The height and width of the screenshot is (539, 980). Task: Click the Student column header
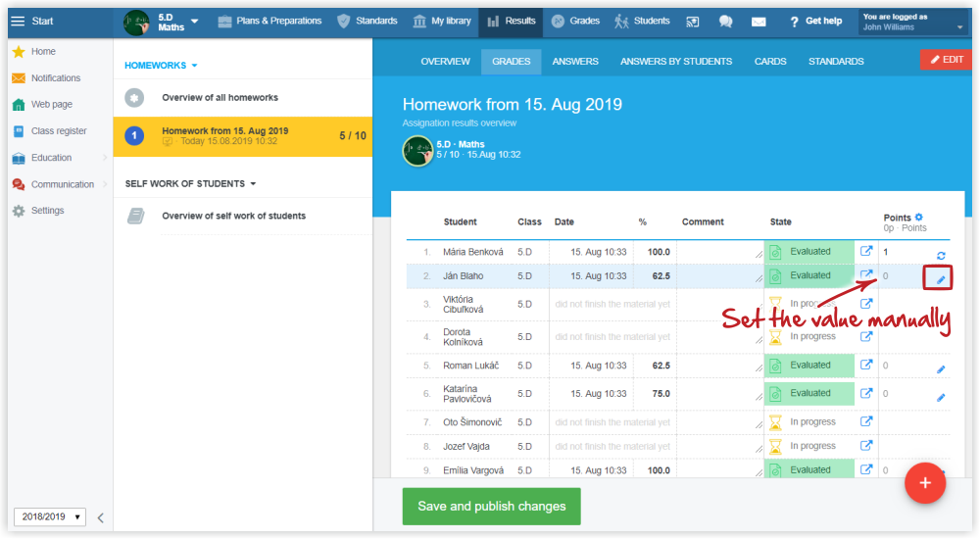pyautogui.click(x=460, y=222)
